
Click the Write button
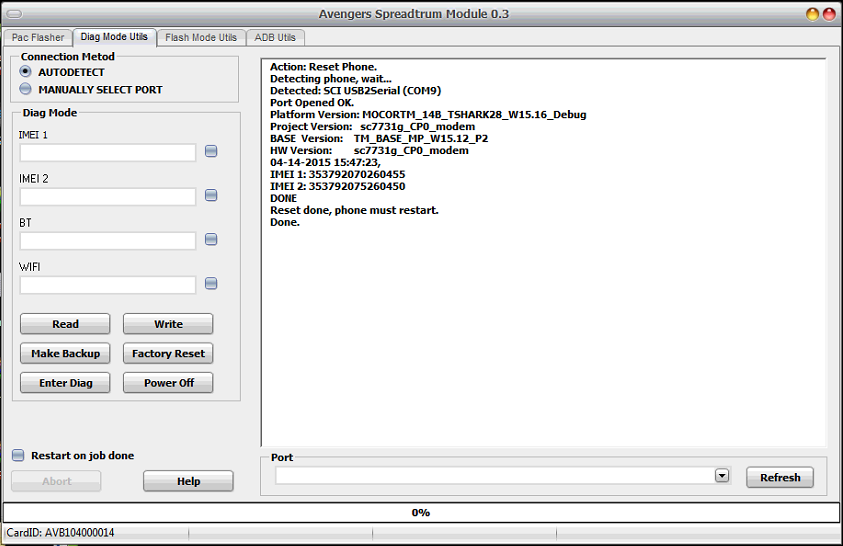click(168, 324)
